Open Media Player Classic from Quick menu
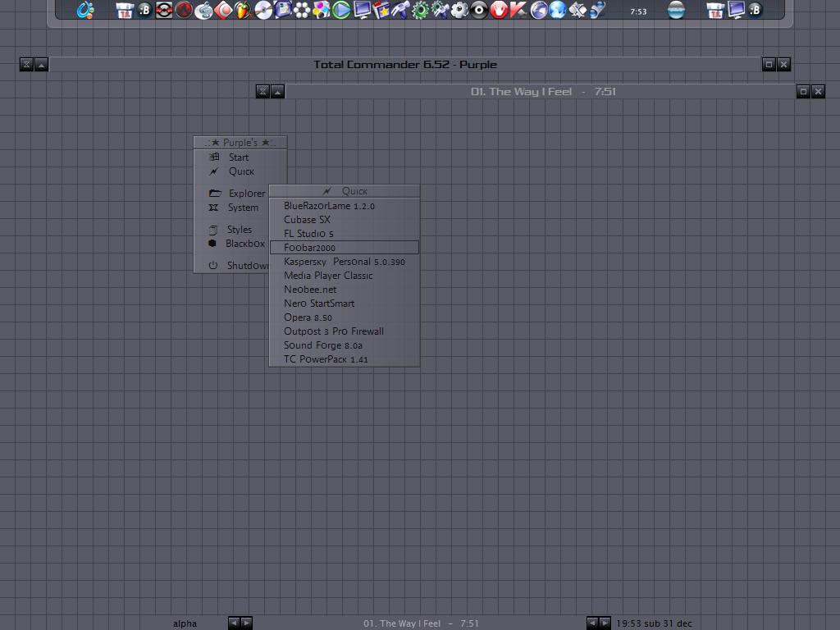The width and height of the screenshot is (840, 630). coord(345,276)
